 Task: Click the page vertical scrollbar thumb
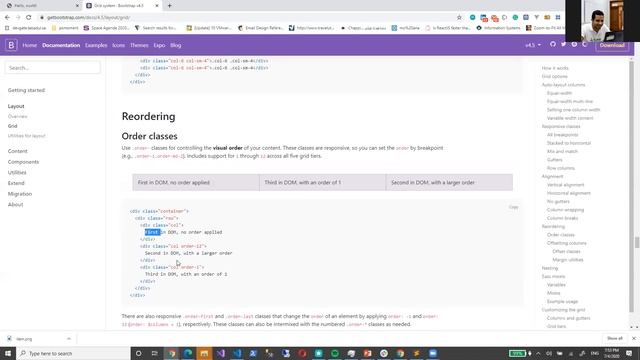636,242
